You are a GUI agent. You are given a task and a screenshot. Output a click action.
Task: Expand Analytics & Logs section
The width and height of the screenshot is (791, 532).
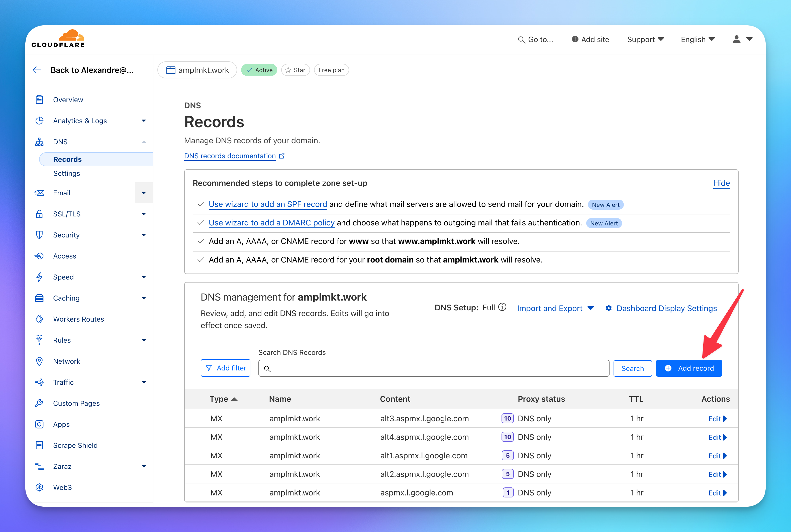144,121
